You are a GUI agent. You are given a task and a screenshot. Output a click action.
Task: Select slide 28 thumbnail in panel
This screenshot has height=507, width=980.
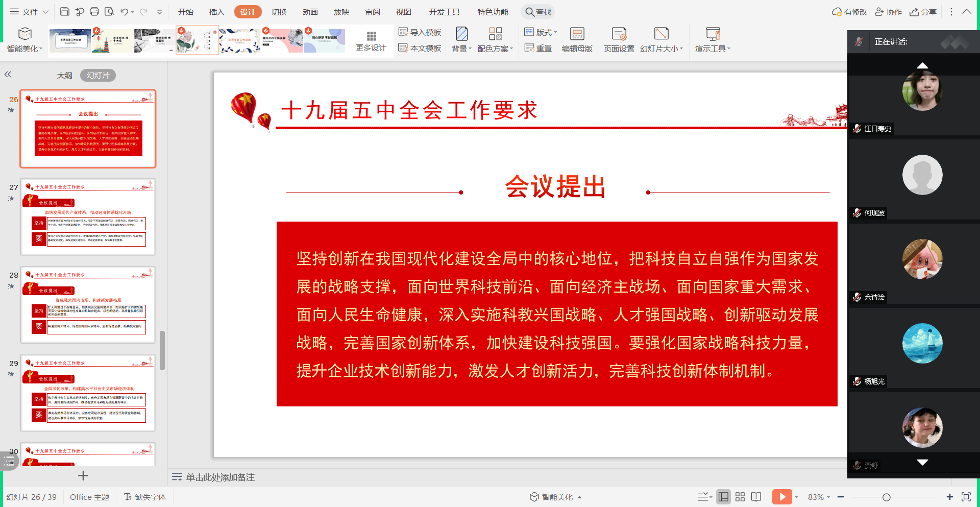(88, 304)
